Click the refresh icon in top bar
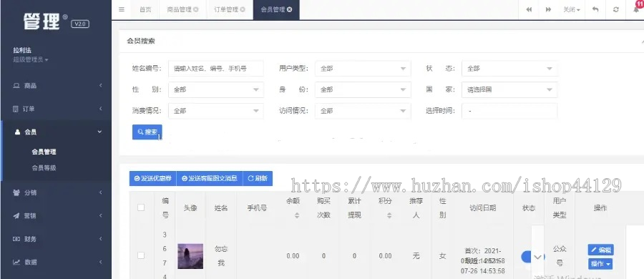 pyautogui.click(x=615, y=9)
